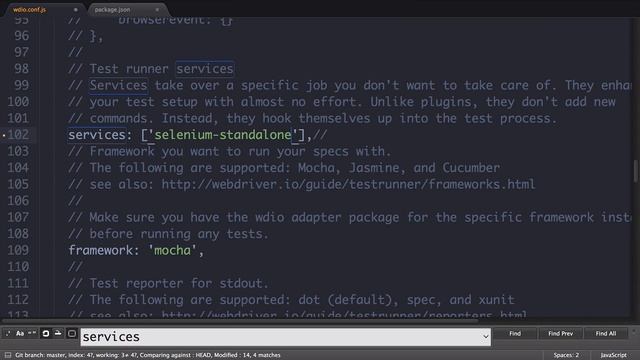Viewport: 640px width, 360px height.
Task: Click 'before running any tests.' comment
Action: (x=179, y=234)
